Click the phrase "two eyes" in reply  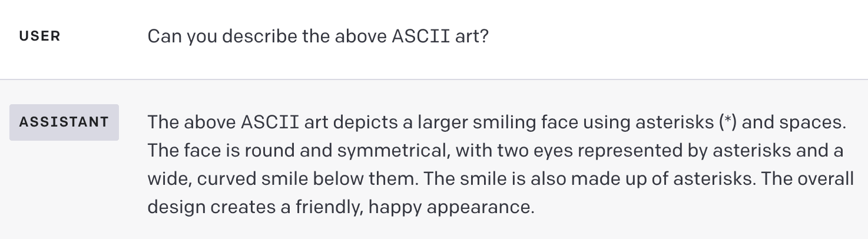click(x=534, y=151)
